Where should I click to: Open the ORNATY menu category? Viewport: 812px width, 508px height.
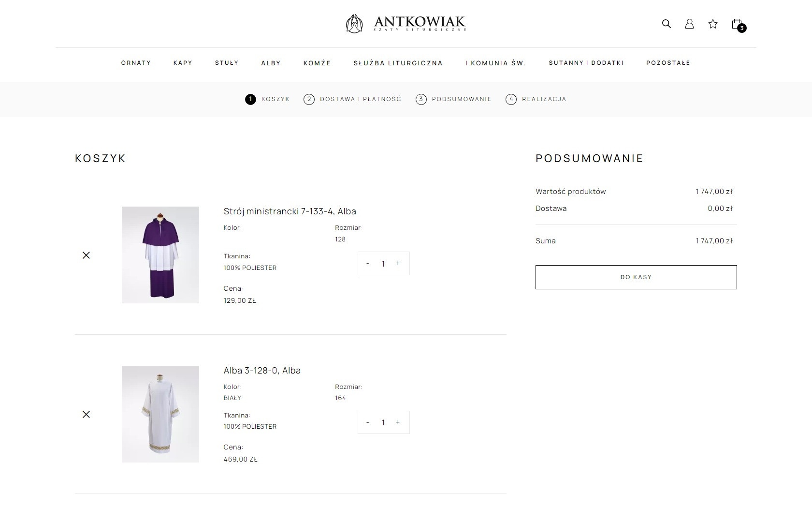pyautogui.click(x=136, y=63)
